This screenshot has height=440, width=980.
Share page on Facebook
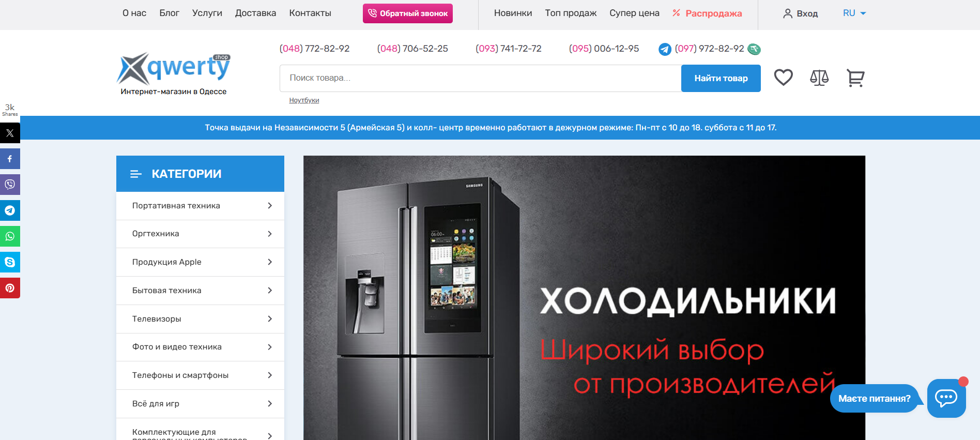click(10, 159)
